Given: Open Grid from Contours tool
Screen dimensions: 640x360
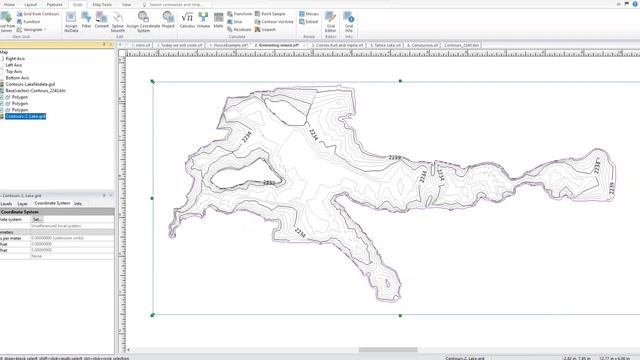Looking at the screenshot, I should pos(38,14).
